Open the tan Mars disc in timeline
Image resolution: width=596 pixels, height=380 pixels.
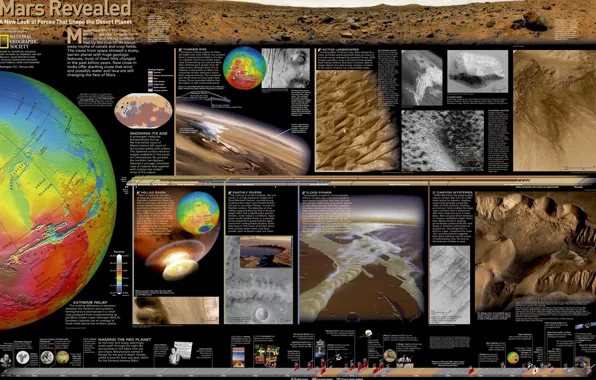(x=390, y=355)
